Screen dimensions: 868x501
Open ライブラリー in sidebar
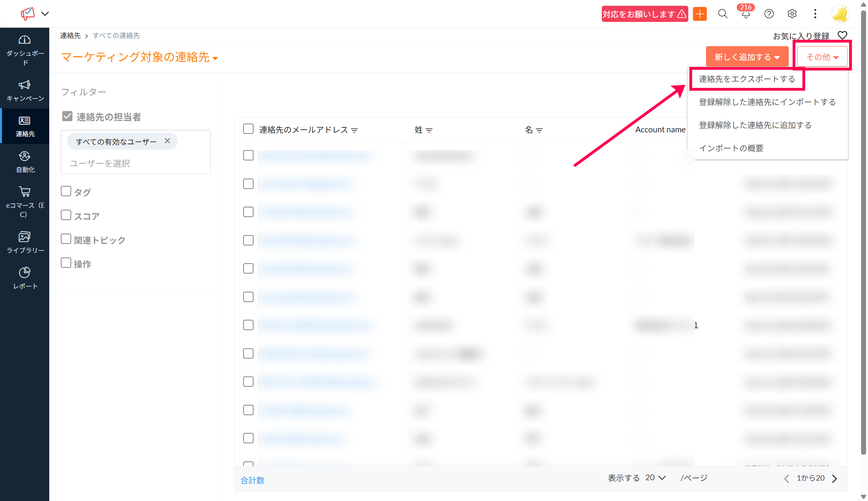[x=25, y=242]
